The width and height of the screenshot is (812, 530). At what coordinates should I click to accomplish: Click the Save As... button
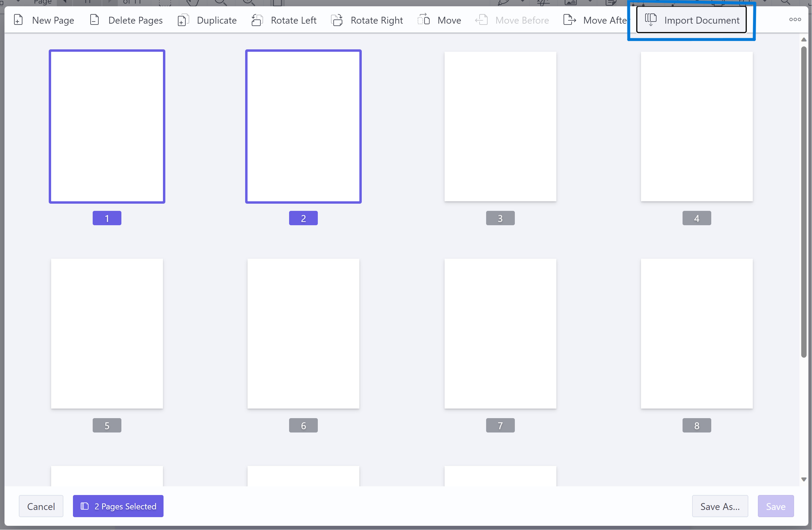(x=720, y=506)
